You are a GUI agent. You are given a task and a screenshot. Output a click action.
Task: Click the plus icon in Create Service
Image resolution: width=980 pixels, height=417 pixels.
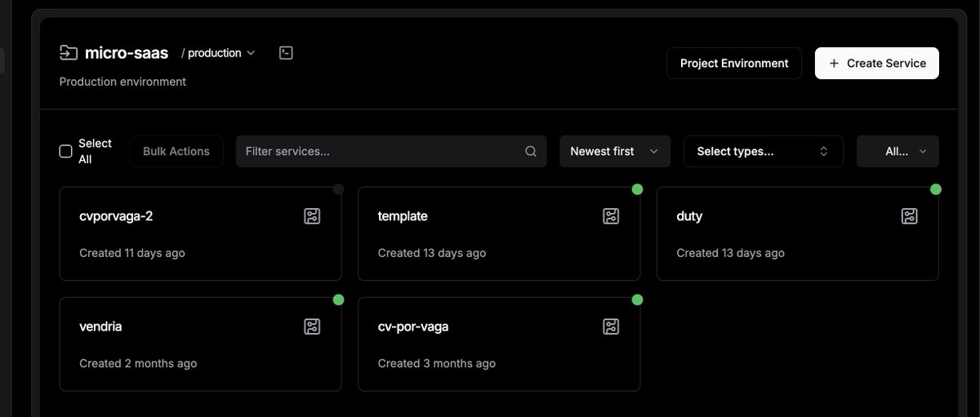(x=834, y=63)
